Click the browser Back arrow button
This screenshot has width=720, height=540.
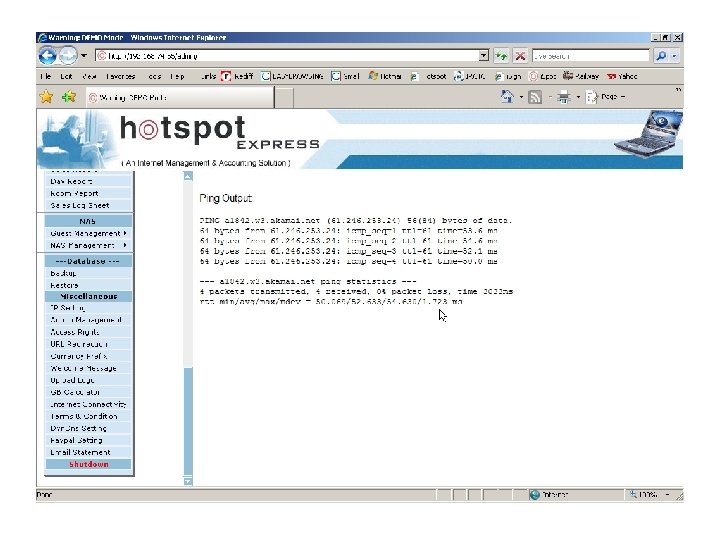pos(47,56)
